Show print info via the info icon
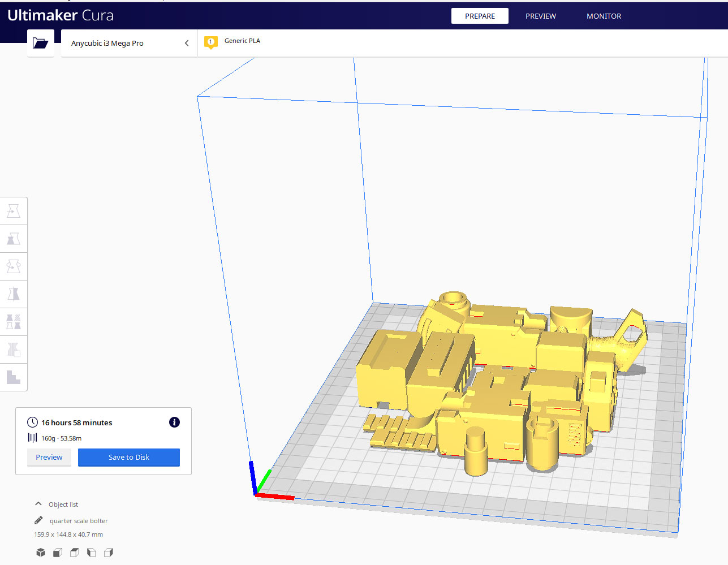728x565 pixels. click(174, 422)
